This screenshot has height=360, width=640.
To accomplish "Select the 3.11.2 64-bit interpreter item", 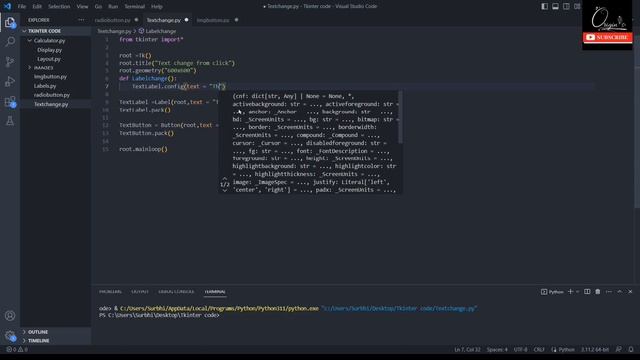I will pyautogui.click(x=595, y=349).
